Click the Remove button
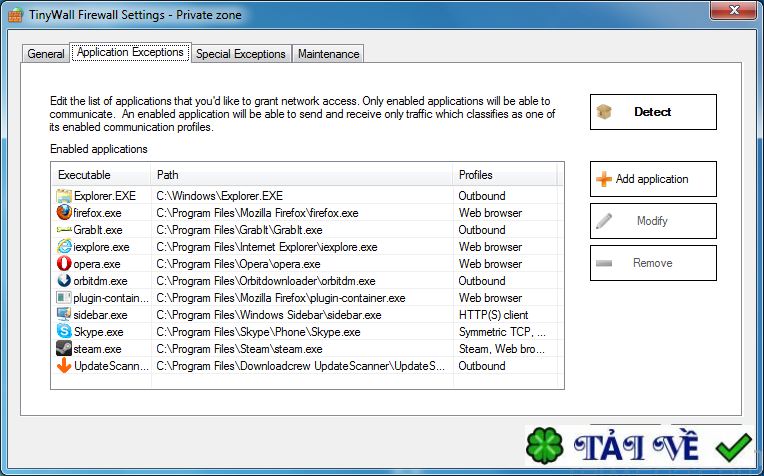The width and height of the screenshot is (764, 476). click(x=653, y=263)
